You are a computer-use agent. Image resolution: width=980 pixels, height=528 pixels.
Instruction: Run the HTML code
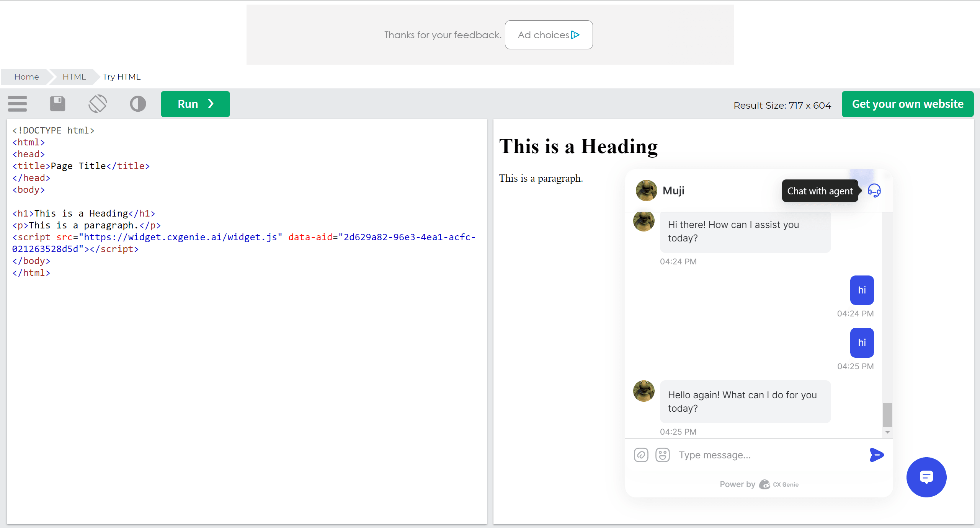(x=195, y=104)
